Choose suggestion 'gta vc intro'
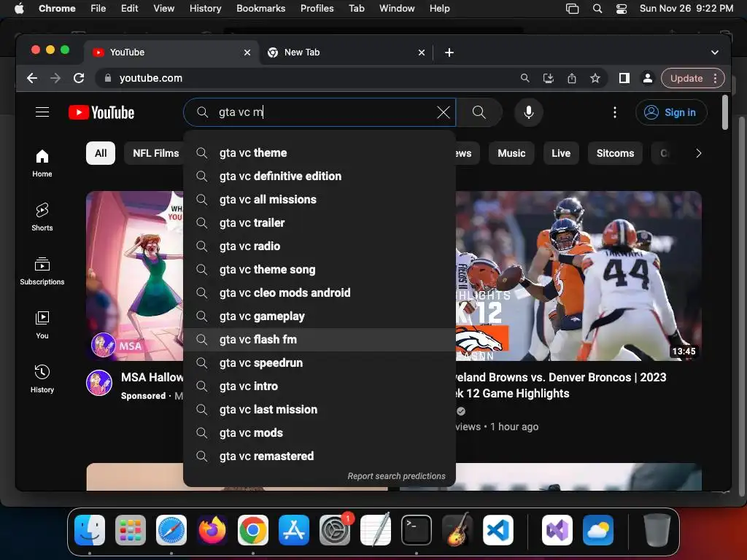747x560 pixels. [320, 386]
